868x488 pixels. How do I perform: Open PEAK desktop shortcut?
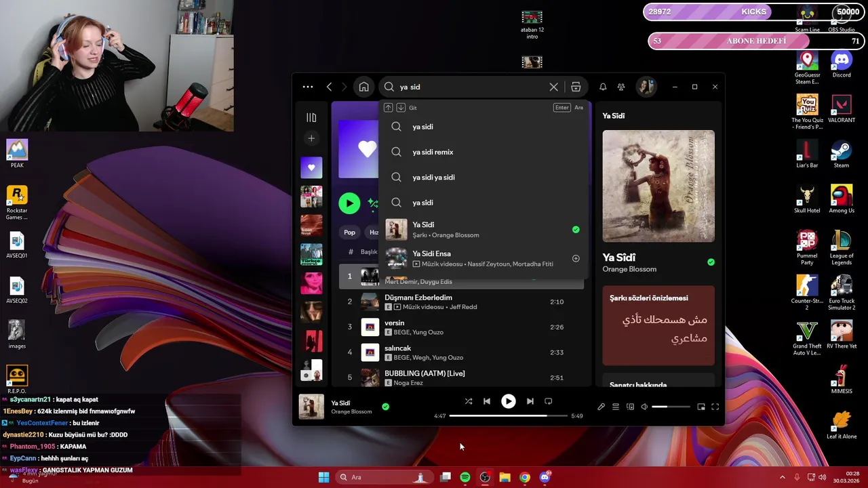tap(17, 154)
